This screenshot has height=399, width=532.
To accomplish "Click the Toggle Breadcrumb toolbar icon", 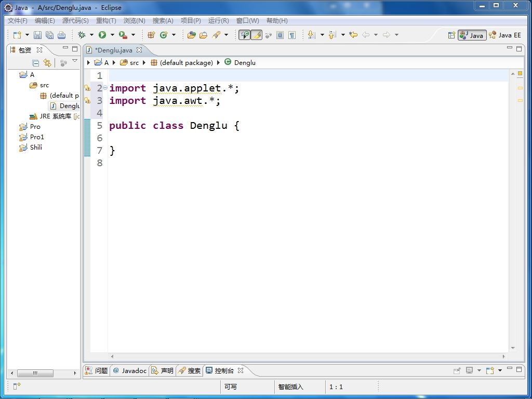I will pos(244,35).
